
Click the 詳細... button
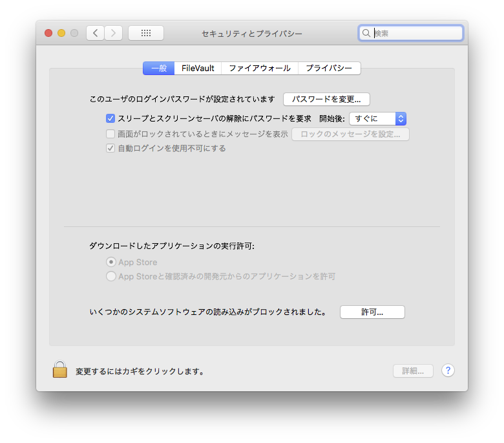pos(413,371)
